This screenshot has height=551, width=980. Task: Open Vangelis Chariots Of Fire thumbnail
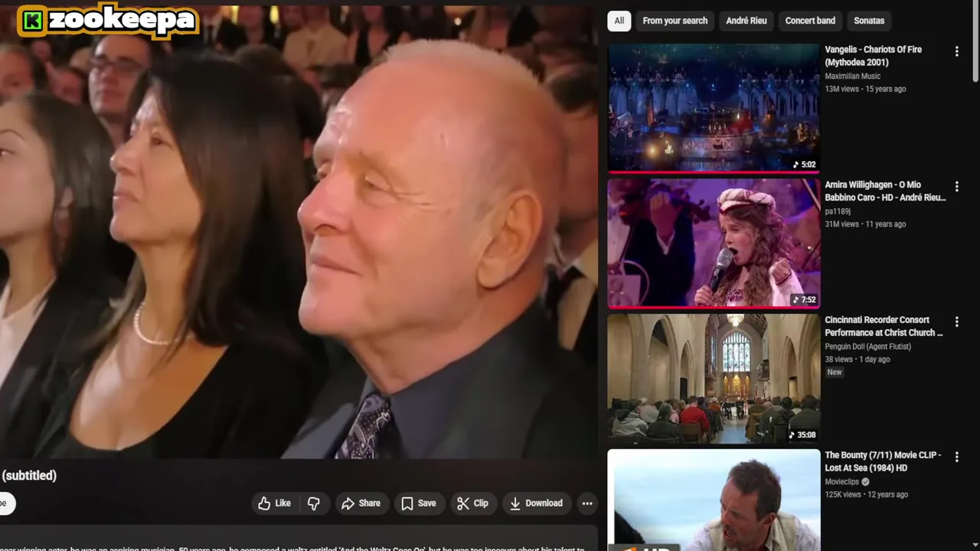pos(714,108)
